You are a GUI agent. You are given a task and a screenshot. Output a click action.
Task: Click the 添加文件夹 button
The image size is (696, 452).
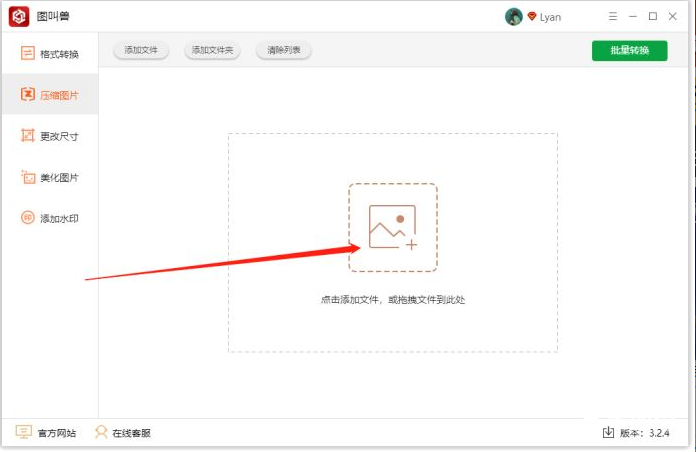pyautogui.click(x=212, y=50)
